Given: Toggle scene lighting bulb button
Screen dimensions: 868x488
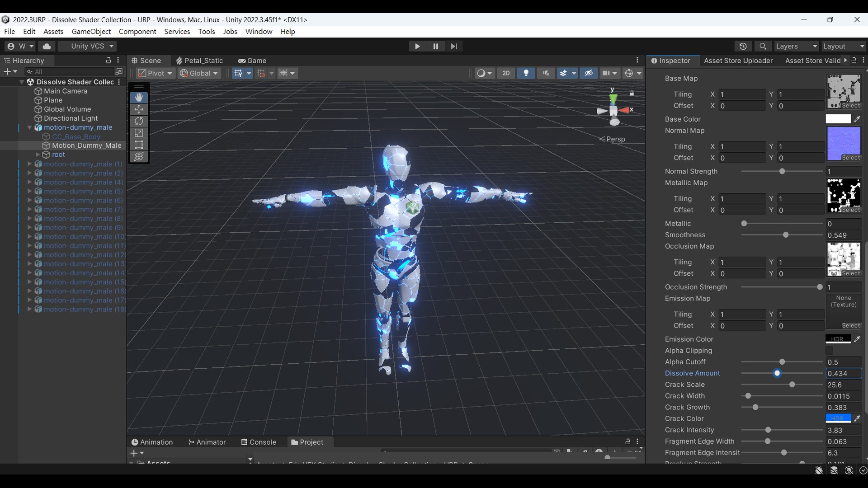Looking at the screenshot, I should pyautogui.click(x=526, y=73).
